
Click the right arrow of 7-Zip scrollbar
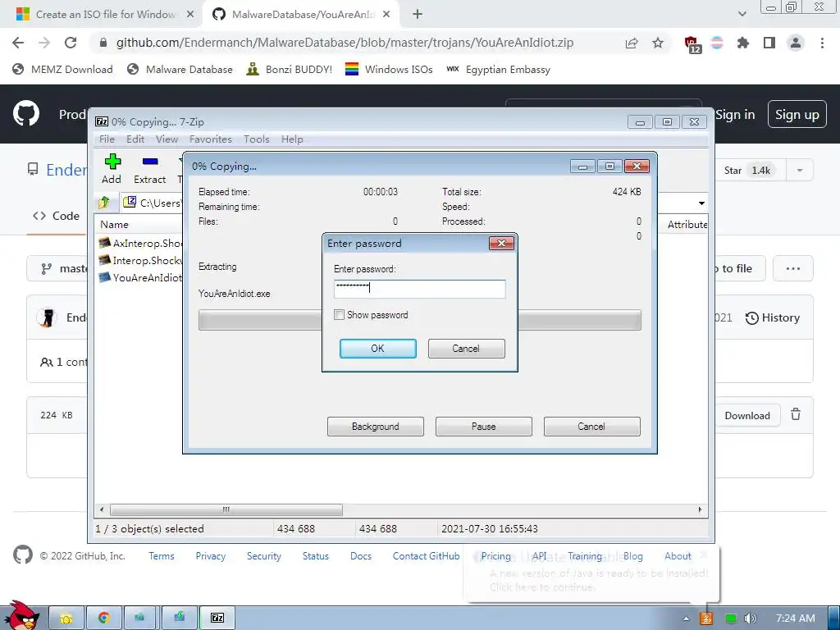pyautogui.click(x=700, y=509)
